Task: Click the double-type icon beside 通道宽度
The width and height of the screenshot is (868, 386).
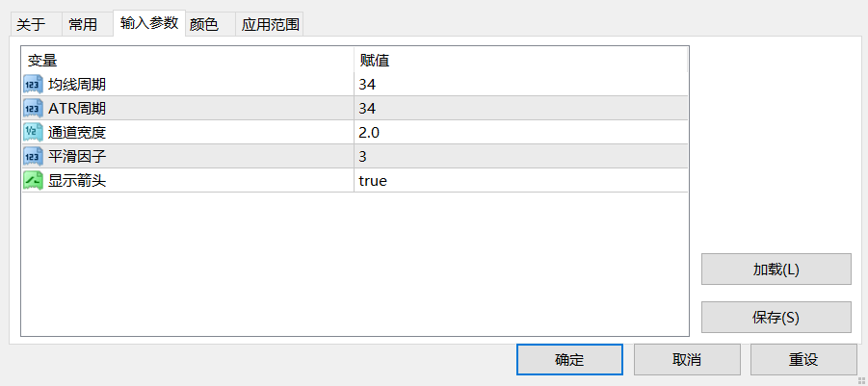Action: pos(33,133)
